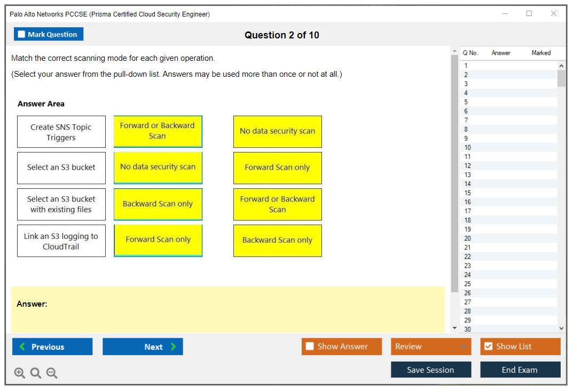Click the question list scroll-down arrow
Viewport: 574px width, 392px height.
pos(561,329)
